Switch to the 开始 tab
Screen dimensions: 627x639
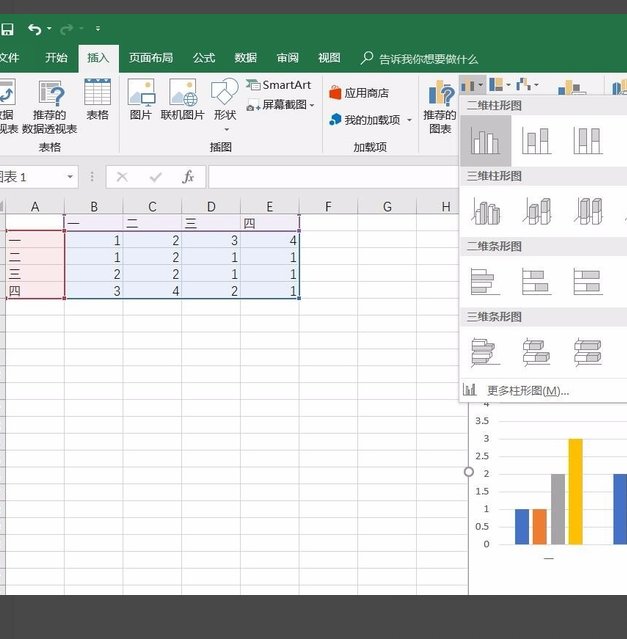(56, 58)
